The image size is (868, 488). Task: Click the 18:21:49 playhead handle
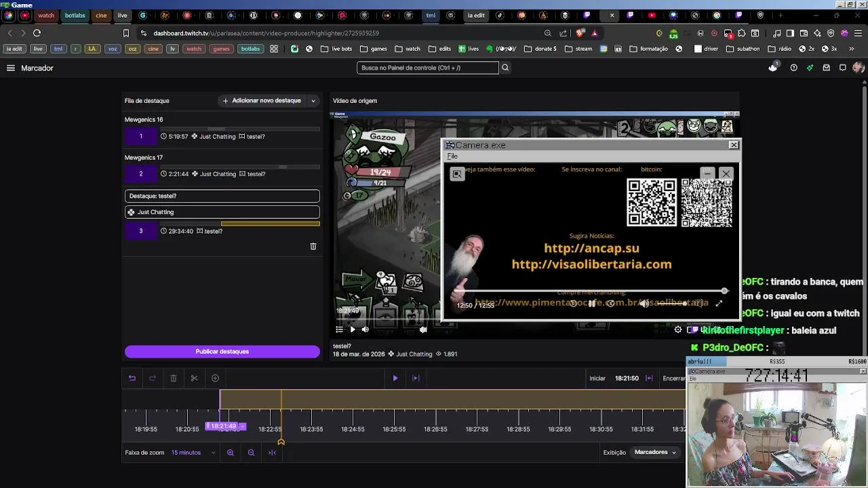tap(225, 426)
